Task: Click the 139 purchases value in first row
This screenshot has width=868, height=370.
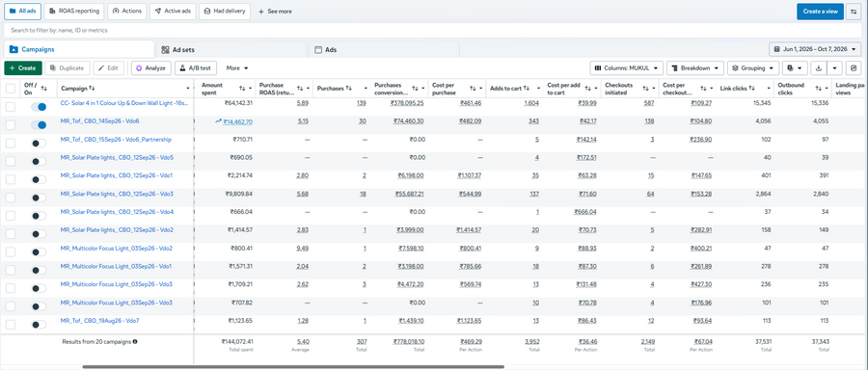Action: point(362,103)
